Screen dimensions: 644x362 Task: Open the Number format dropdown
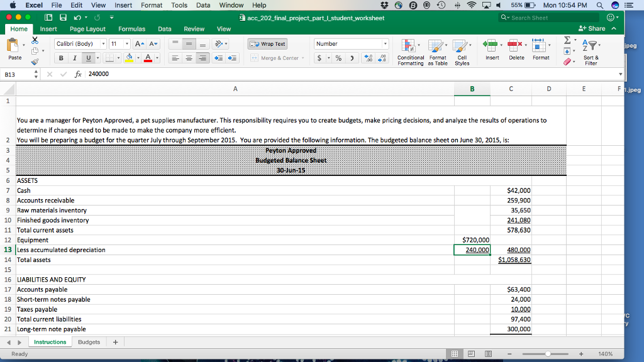click(384, 44)
